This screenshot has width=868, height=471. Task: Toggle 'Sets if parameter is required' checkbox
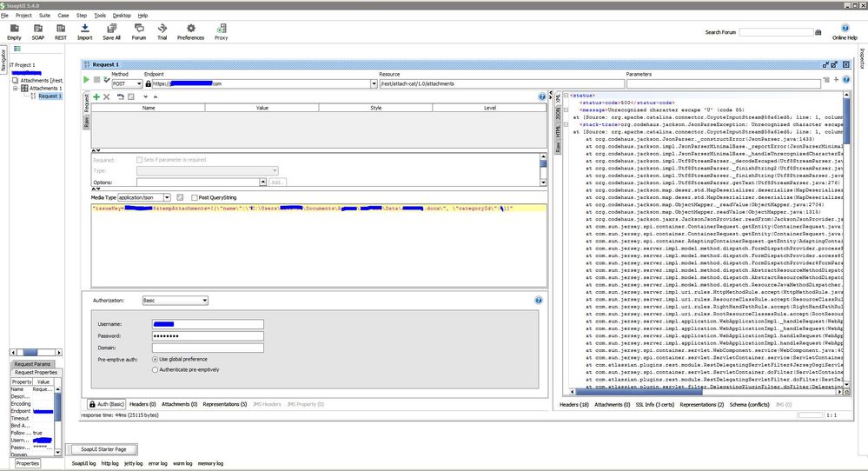pyautogui.click(x=140, y=160)
